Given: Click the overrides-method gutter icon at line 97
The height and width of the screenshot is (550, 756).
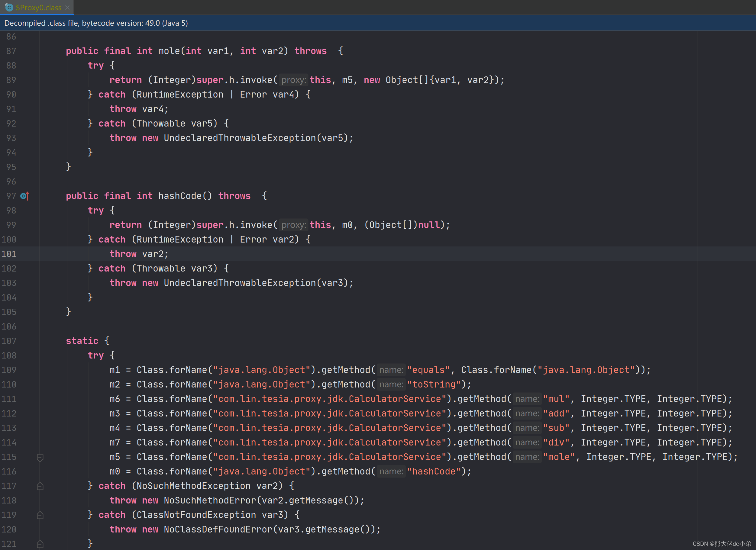Looking at the screenshot, I should coord(25,196).
